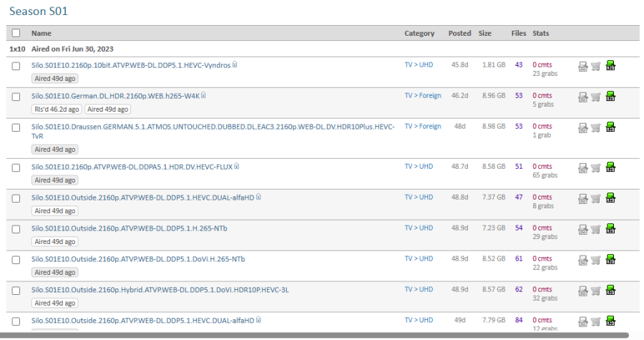Click green NZB icon for FLUX release
This screenshot has height=340, width=644.
tap(610, 167)
